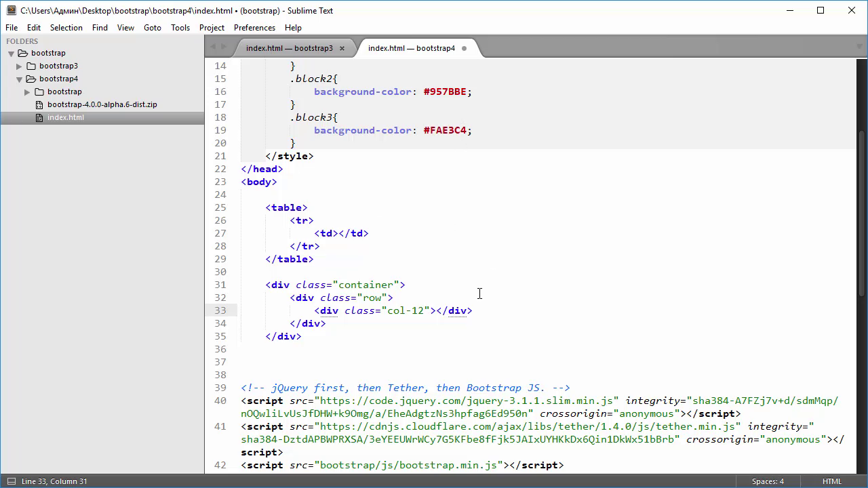The image size is (868, 488).
Task: Collapse the root bootstrap folder
Action: coord(11,54)
